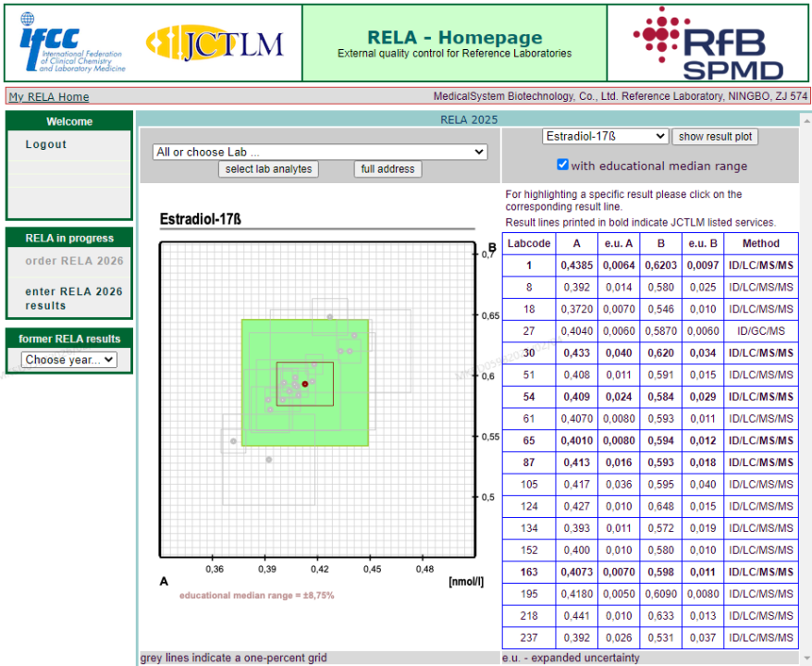Select result row for labcode 8
The width and height of the screenshot is (812, 666).
[x=650, y=287]
